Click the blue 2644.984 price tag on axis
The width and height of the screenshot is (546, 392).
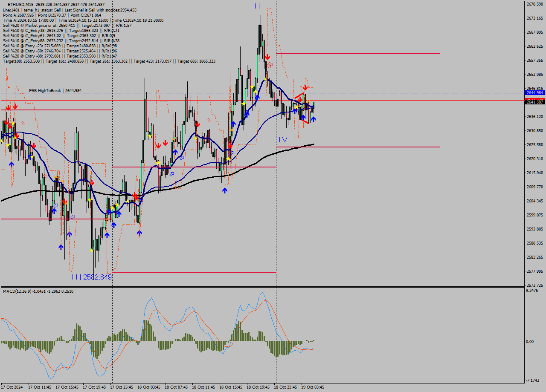(534, 92)
